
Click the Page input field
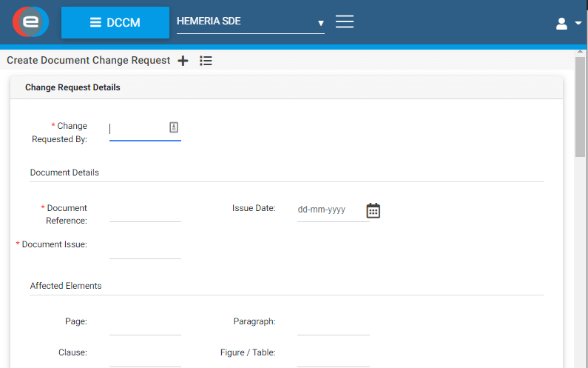145,325
